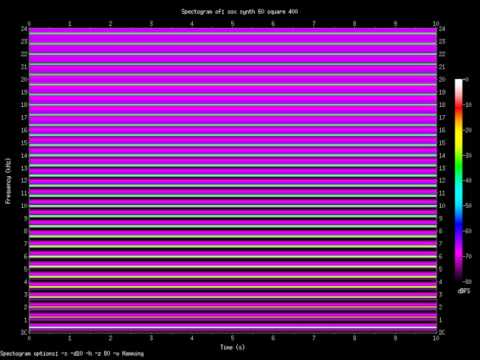
Task: Click the '8' tick on top time axis
Action: point(354,24)
